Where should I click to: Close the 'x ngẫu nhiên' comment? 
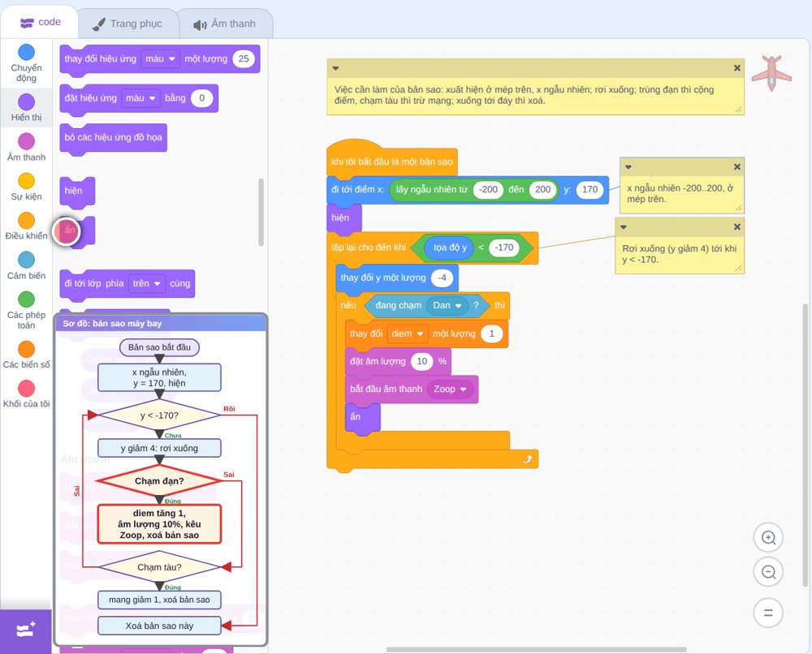click(737, 166)
